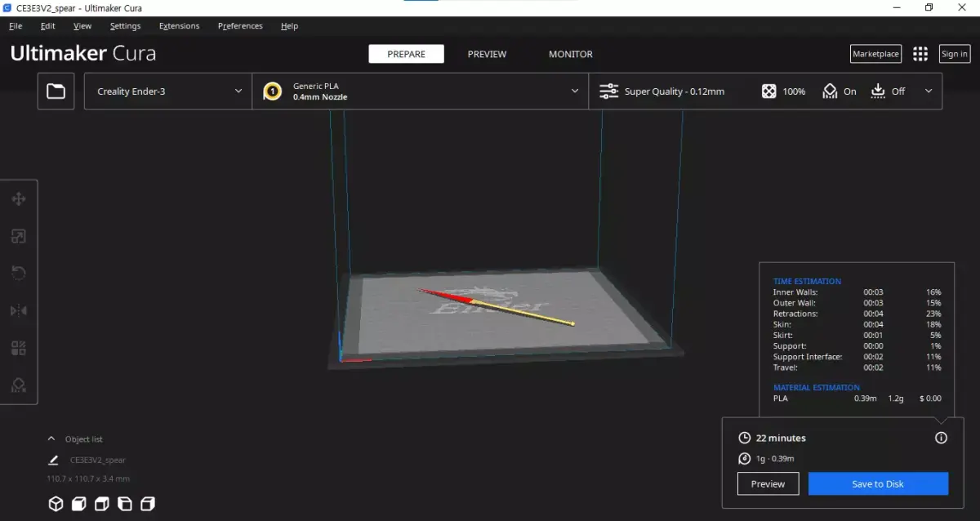Open Per Model Settings tool

pyautogui.click(x=19, y=347)
